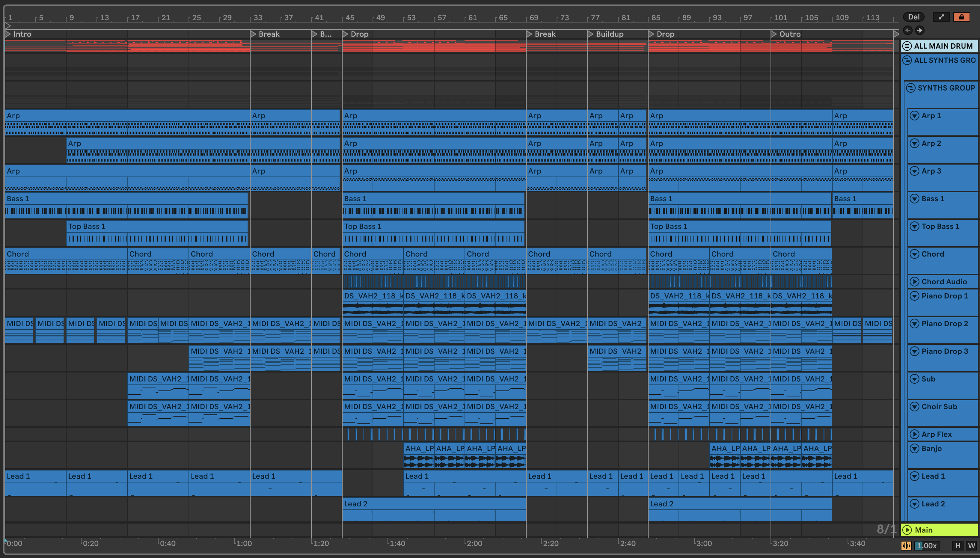
Task: Select the Main track header
Action: (939, 530)
